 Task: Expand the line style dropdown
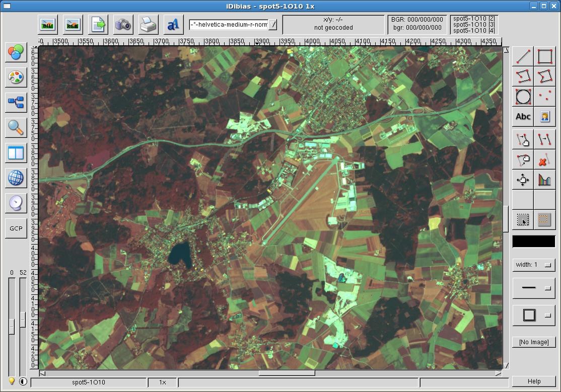548,288
